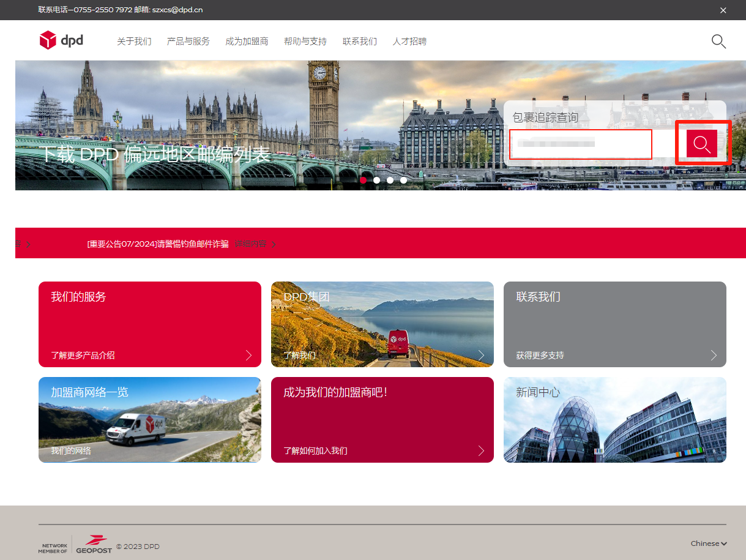Click arrow on 联系我们 card

[x=714, y=355]
